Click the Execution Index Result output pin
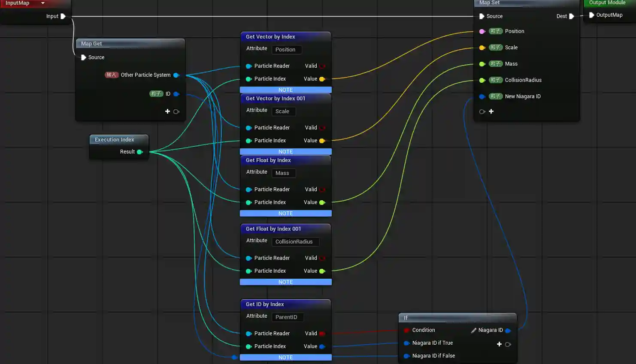The image size is (636, 364). pyautogui.click(x=139, y=152)
